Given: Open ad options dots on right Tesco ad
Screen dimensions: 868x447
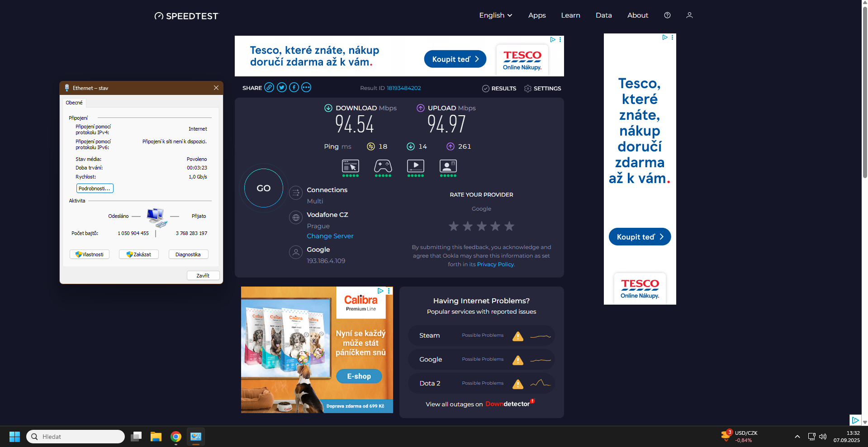Looking at the screenshot, I should 673,37.
